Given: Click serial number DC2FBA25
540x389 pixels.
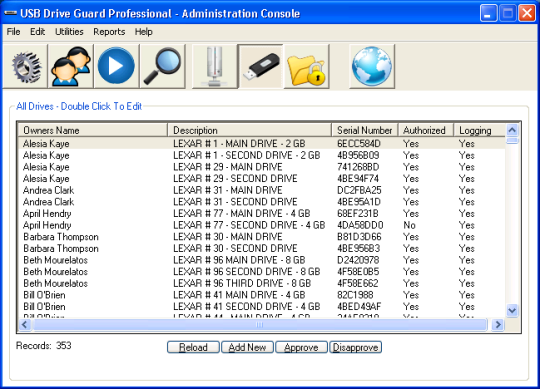Looking at the screenshot, I should tap(359, 190).
